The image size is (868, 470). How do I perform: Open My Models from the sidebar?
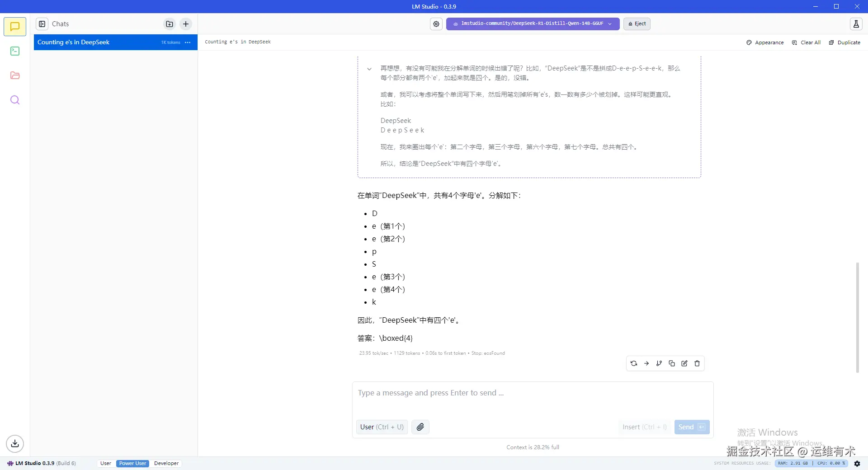tap(15, 75)
